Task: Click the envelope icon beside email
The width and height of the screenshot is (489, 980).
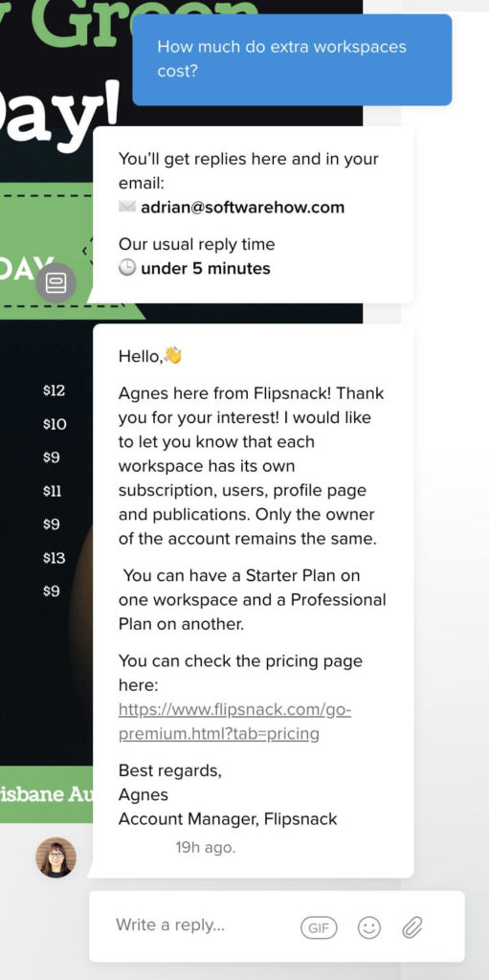Action: click(x=127, y=207)
